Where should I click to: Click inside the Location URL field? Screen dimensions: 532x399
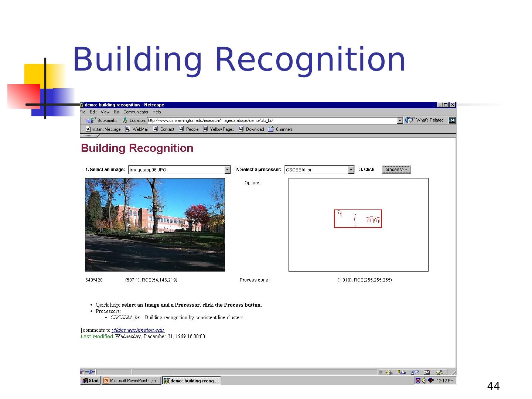272,120
